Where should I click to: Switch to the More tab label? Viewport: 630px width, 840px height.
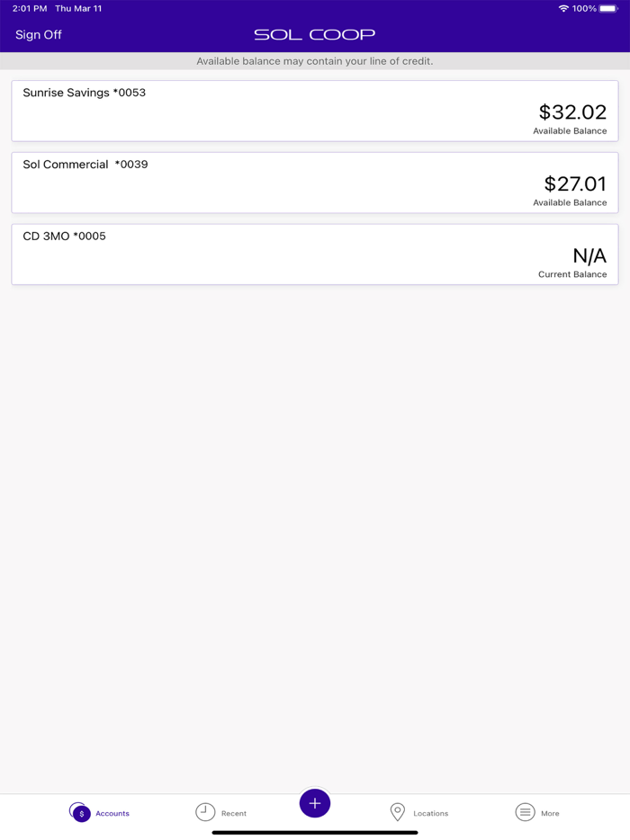pos(550,813)
